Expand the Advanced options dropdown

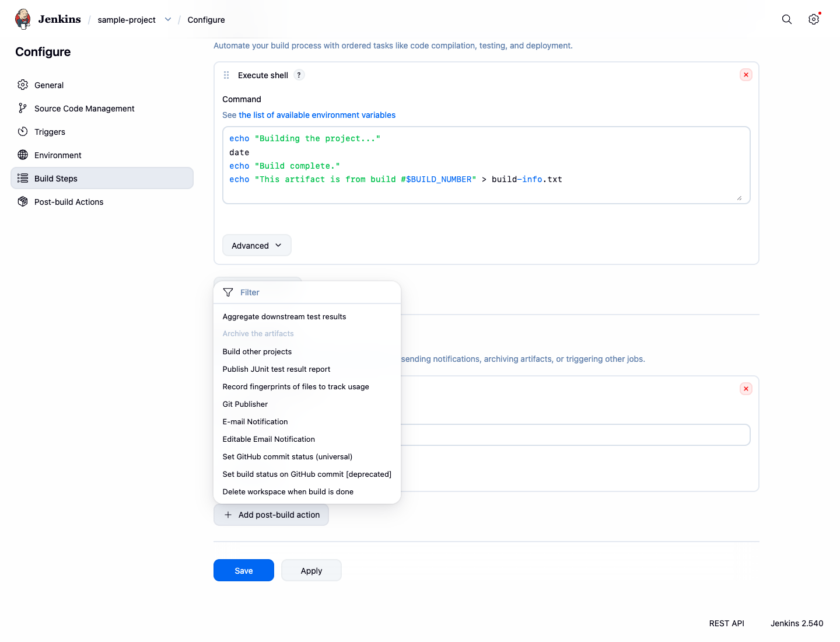point(257,245)
